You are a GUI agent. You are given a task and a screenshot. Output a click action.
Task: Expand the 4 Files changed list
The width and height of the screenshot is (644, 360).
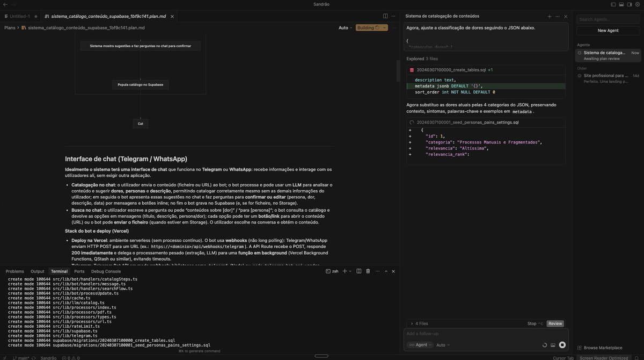pyautogui.click(x=419, y=323)
